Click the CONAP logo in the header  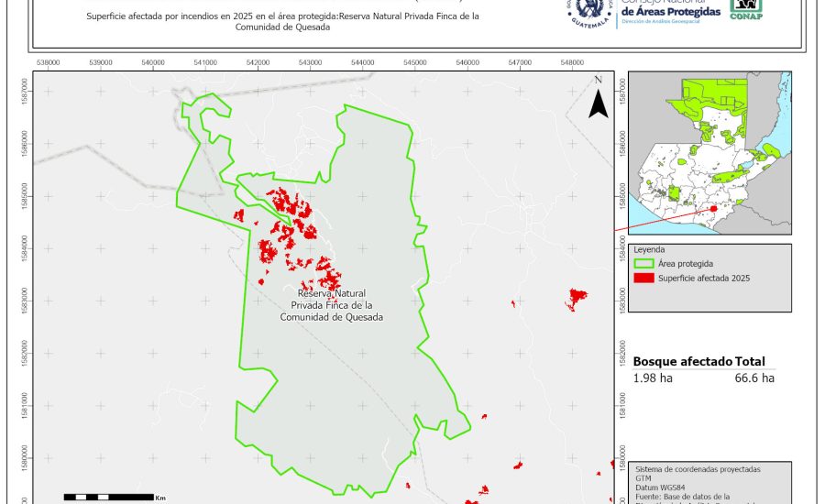click(x=745, y=10)
